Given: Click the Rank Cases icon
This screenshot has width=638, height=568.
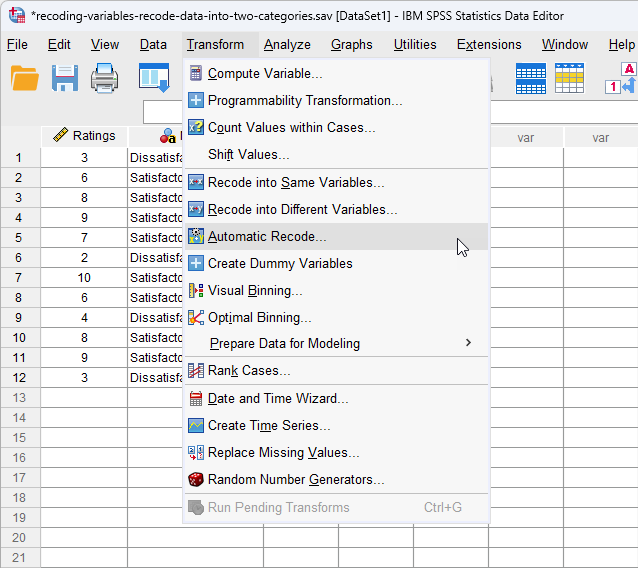Looking at the screenshot, I should click(x=196, y=371).
